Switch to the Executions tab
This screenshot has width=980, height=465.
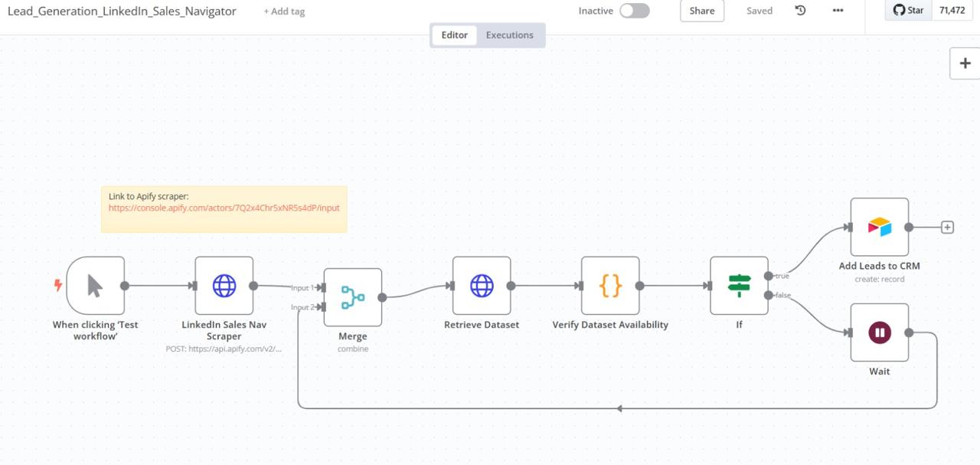pyautogui.click(x=510, y=35)
